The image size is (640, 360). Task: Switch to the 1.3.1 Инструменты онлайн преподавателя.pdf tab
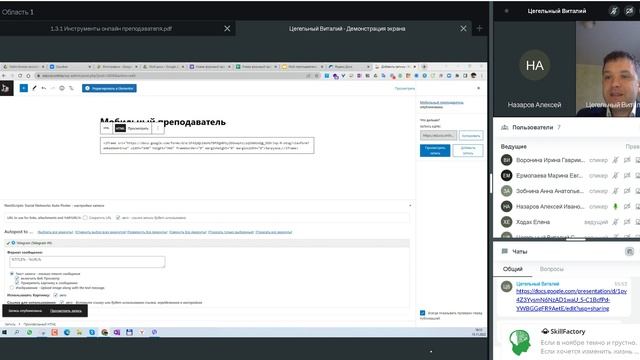click(111, 29)
